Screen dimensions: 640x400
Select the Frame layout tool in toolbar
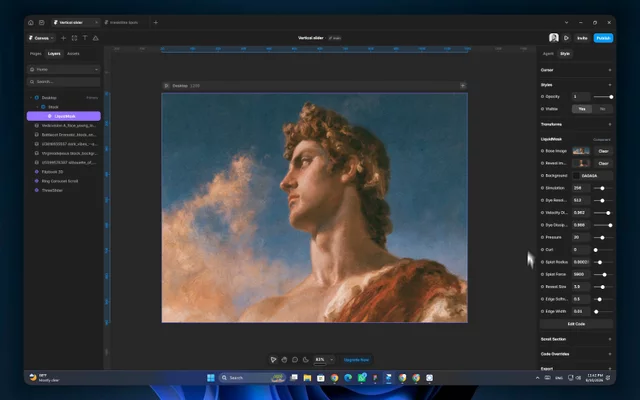click(74, 38)
